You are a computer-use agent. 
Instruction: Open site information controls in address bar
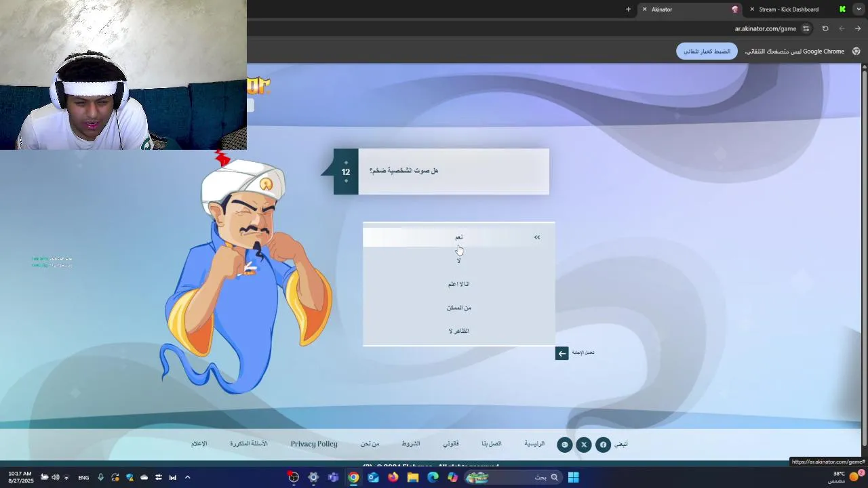point(806,28)
